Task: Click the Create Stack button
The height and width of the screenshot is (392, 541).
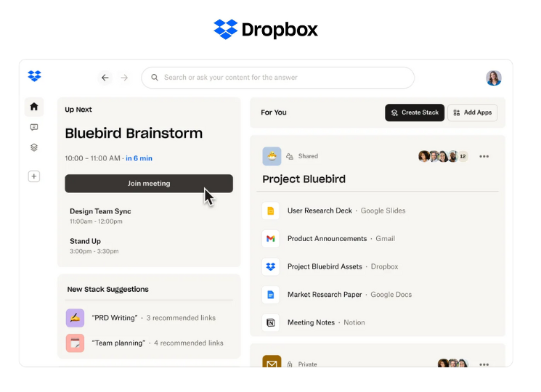Action: coord(415,113)
